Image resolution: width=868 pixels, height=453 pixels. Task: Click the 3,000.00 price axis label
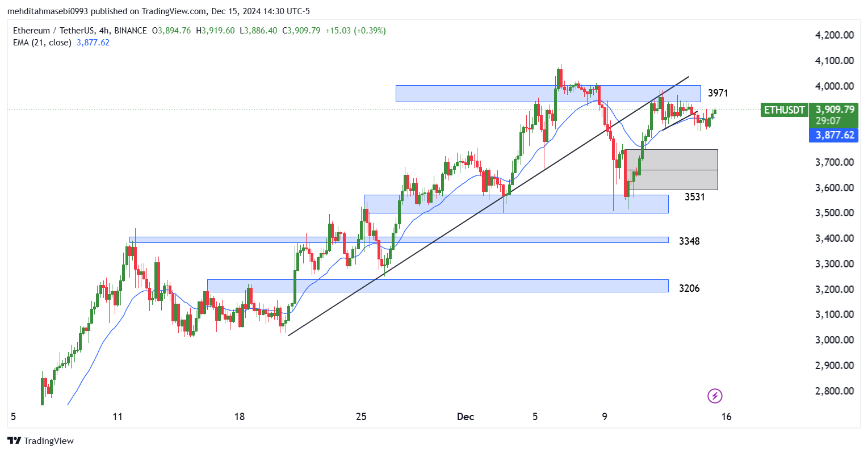(835, 340)
